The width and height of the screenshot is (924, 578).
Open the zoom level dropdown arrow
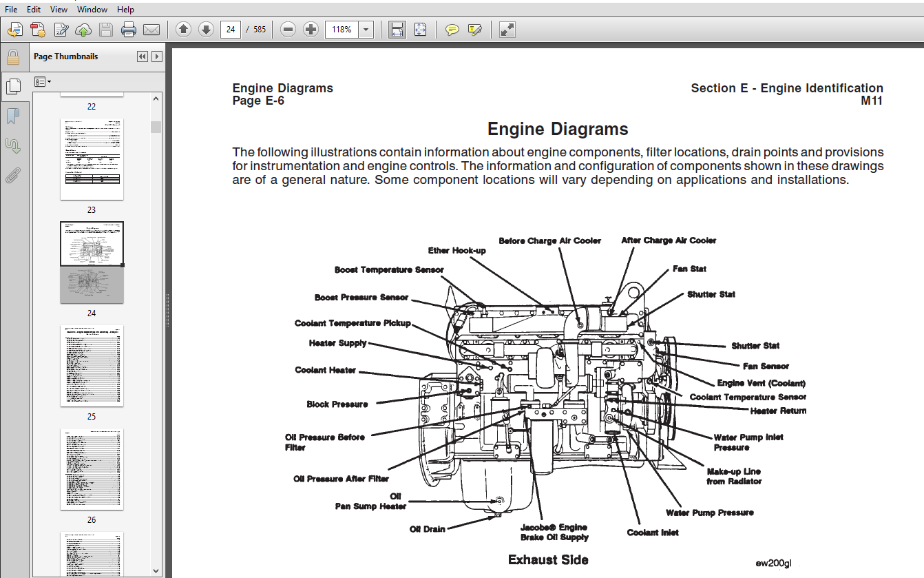pyautogui.click(x=366, y=30)
